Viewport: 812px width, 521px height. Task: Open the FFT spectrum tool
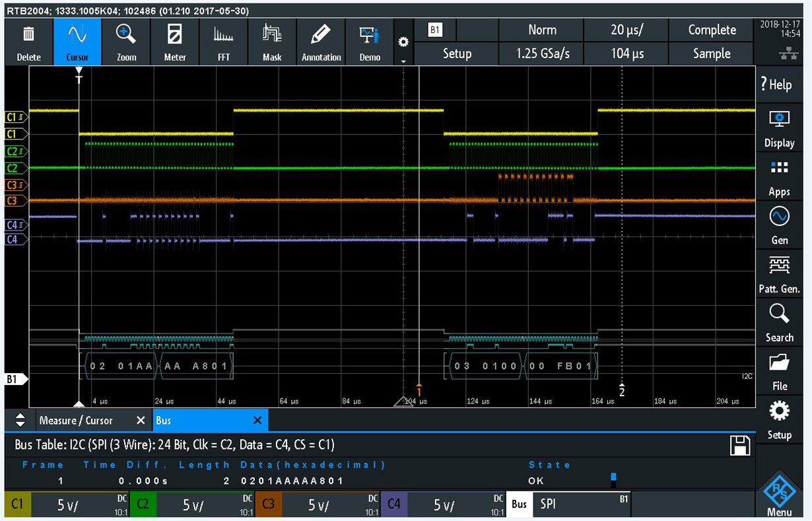click(224, 42)
